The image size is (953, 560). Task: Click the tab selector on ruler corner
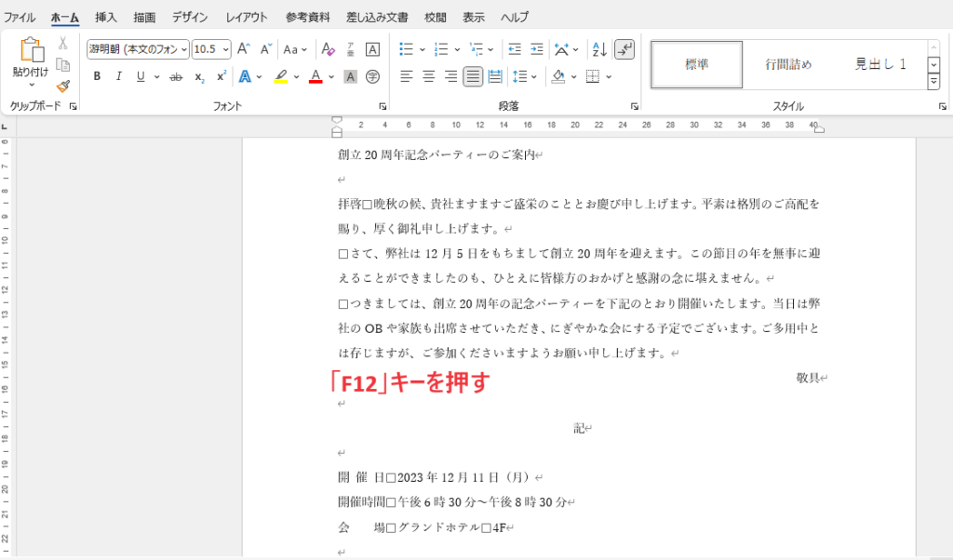coord(5,127)
